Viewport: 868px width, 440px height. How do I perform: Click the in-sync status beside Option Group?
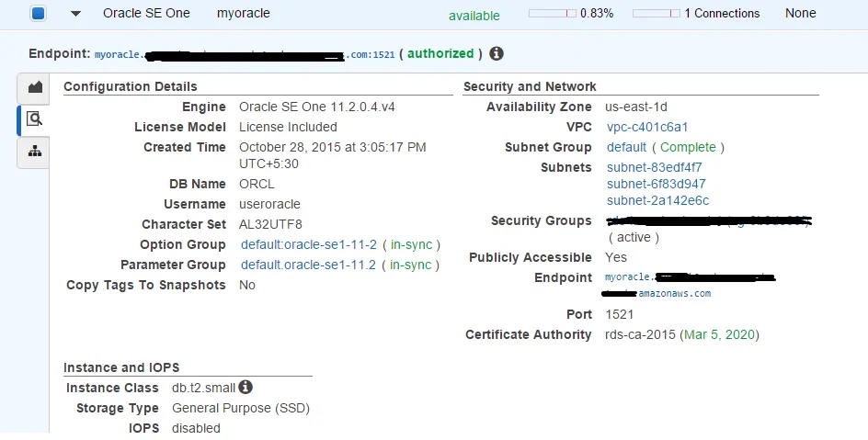pos(411,244)
